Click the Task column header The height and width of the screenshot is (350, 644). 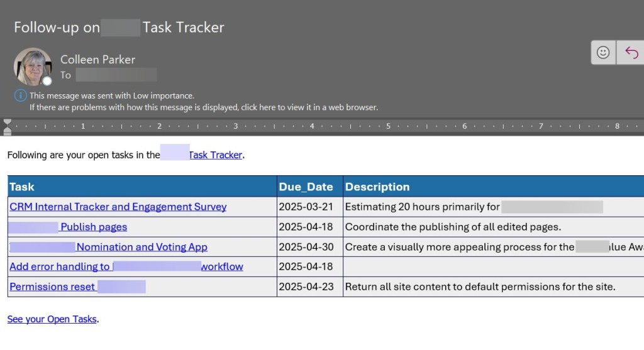(142, 187)
